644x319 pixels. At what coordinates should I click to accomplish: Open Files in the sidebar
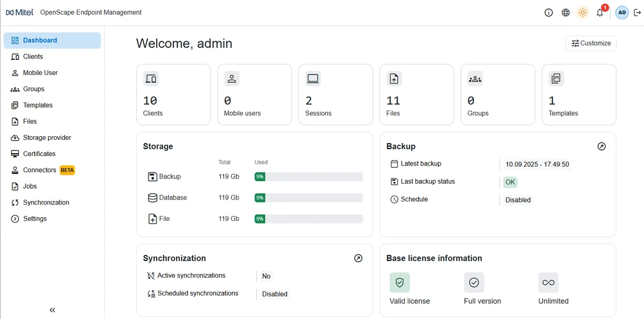coord(52,121)
